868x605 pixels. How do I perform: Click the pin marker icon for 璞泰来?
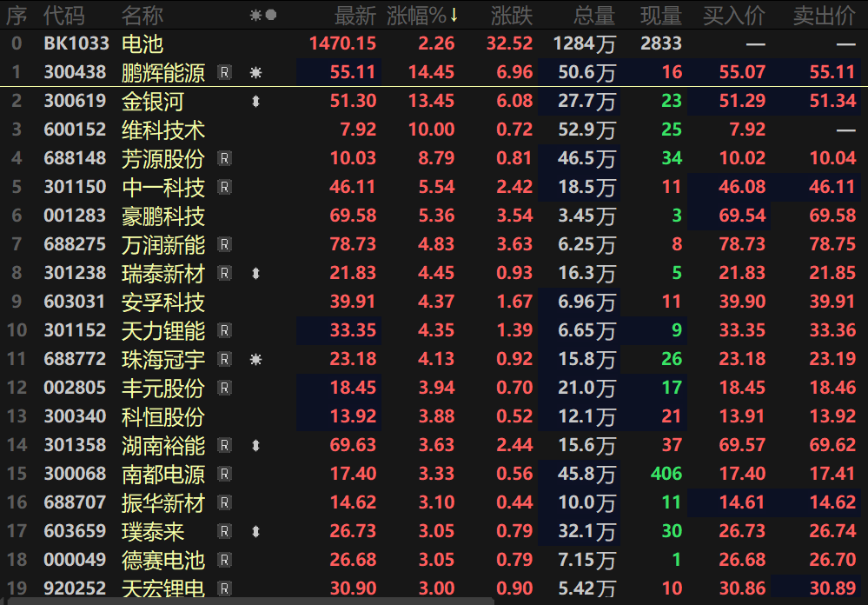tap(255, 531)
